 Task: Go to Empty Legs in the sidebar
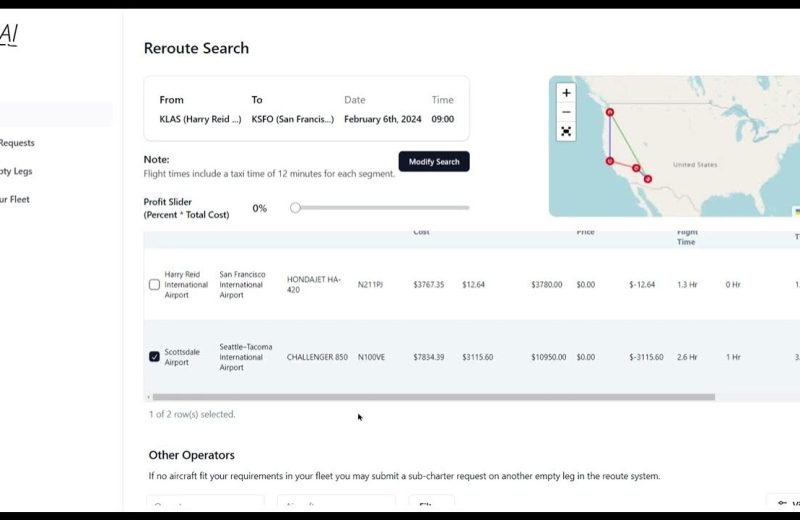point(16,171)
